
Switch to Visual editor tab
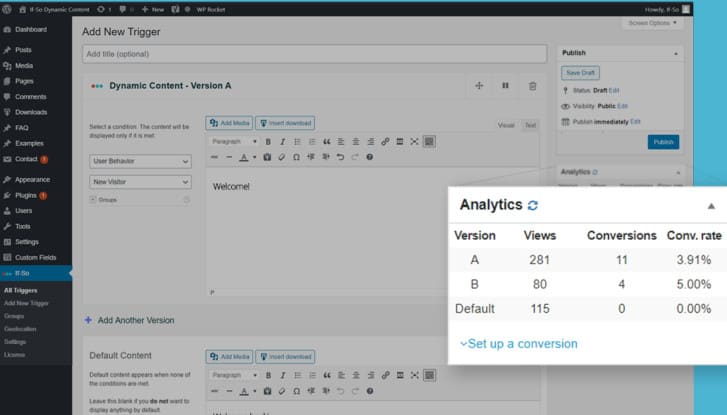coord(506,125)
